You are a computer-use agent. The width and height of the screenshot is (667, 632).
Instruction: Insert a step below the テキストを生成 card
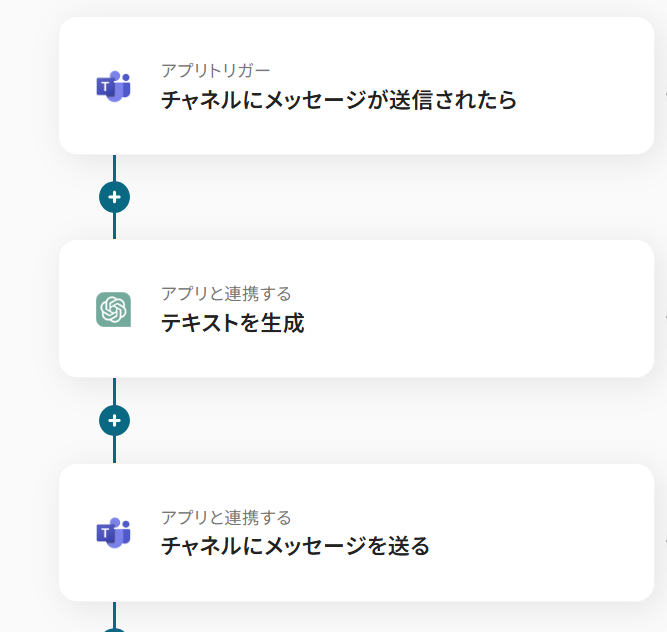114,421
